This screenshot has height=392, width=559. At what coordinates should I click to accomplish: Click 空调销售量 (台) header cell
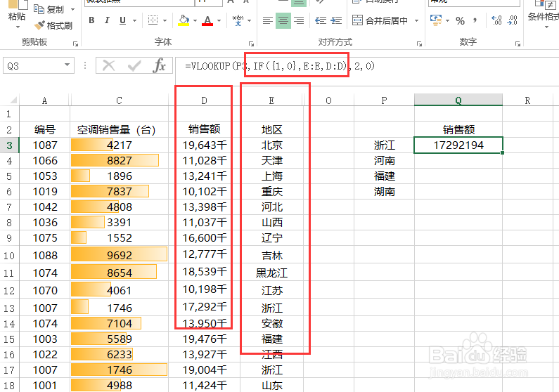click(x=119, y=129)
